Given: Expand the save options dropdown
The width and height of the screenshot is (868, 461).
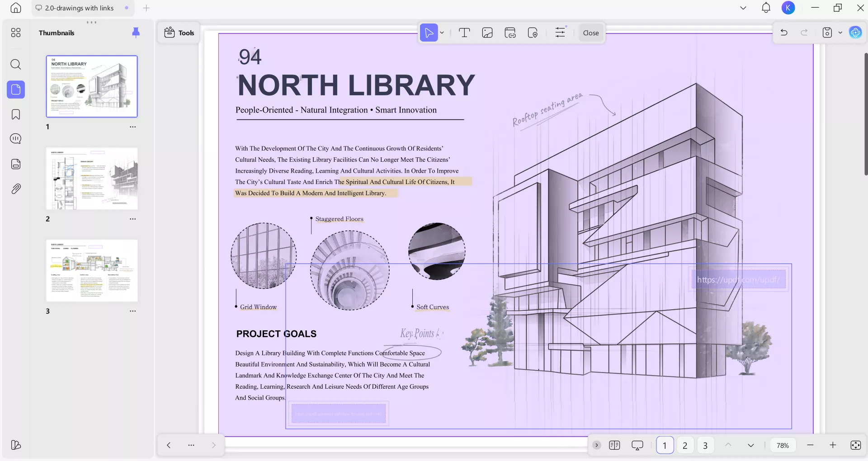Looking at the screenshot, I should pos(840,33).
